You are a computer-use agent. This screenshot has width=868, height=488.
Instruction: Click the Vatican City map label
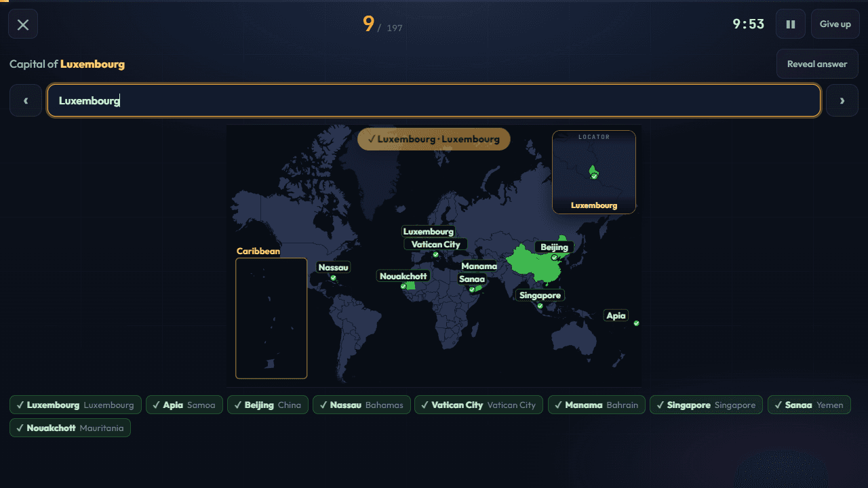pos(435,245)
